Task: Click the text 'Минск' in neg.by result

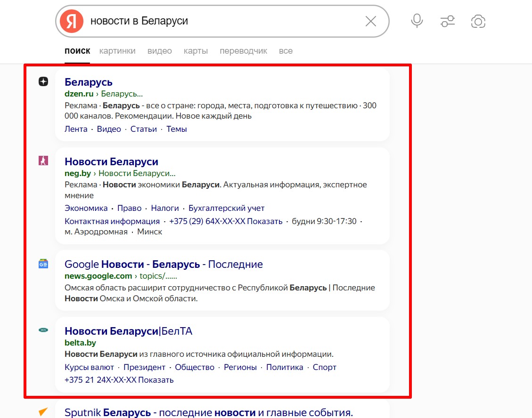Action: (150, 232)
